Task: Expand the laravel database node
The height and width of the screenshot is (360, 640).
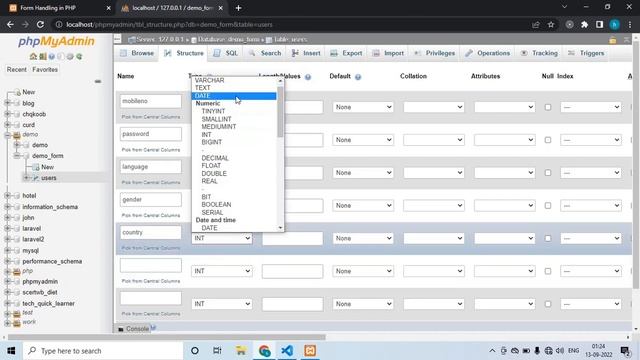Action: coord(7,229)
